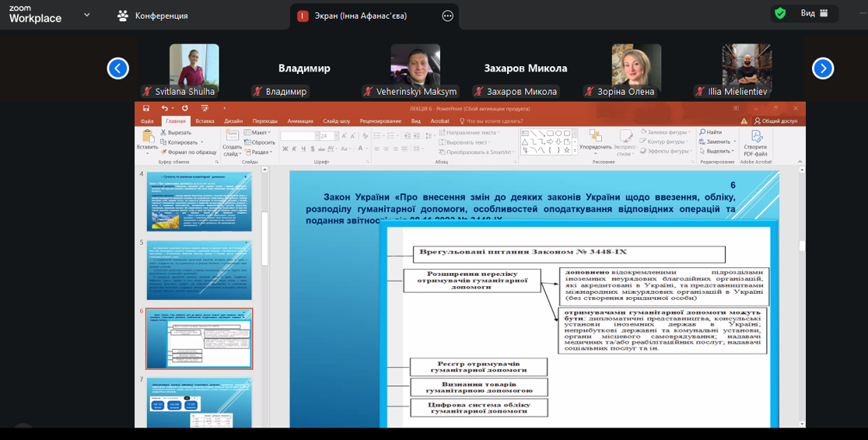This screenshot has height=440, width=868.
Task: Click the green encryption shield icon
Action: point(780,13)
